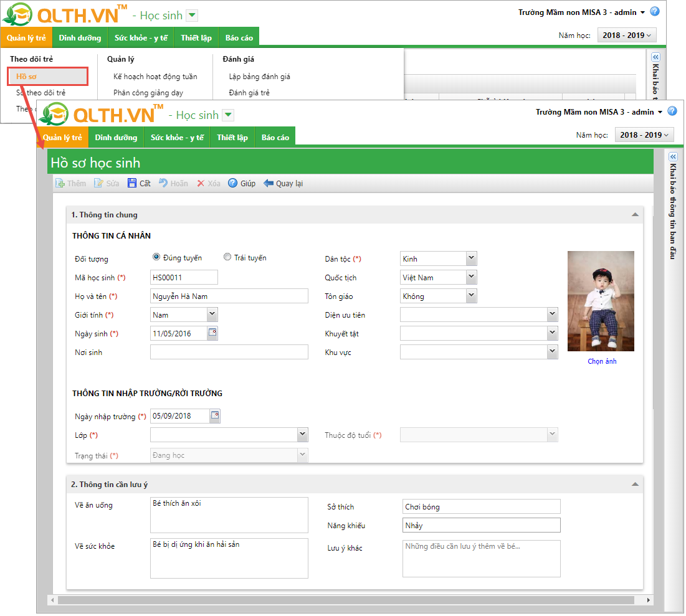The height and width of the screenshot is (616, 686).
Task: Click the Sửa (edit) toolbar icon
Action: (x=99, y=184)
